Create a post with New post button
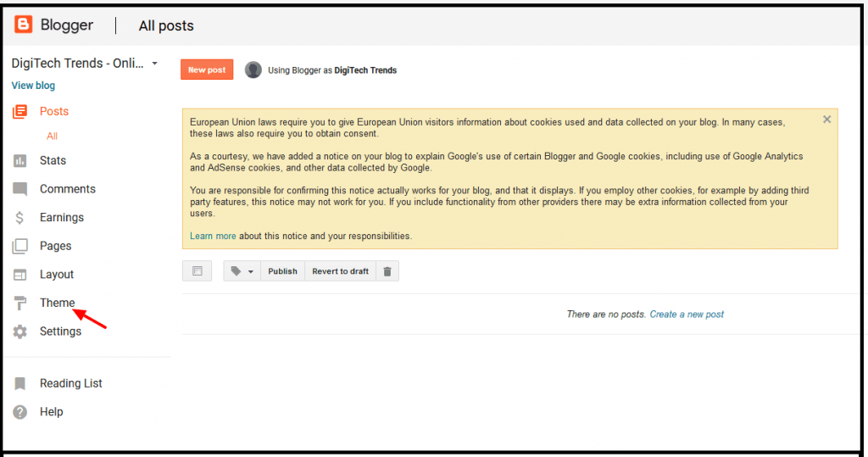Screen dimensions: 868x457 (x=207, y=70)
